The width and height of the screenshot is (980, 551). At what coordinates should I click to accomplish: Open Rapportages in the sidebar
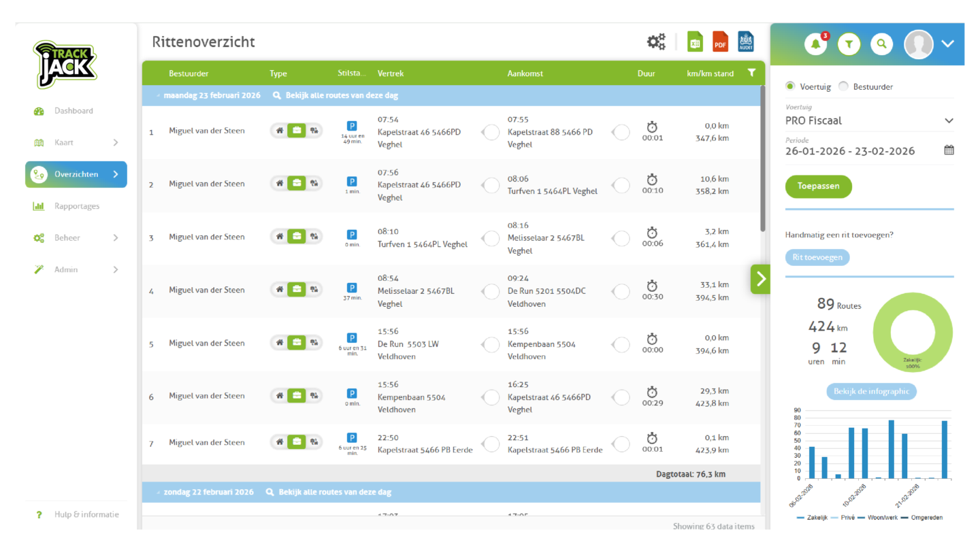coord(76,206)
